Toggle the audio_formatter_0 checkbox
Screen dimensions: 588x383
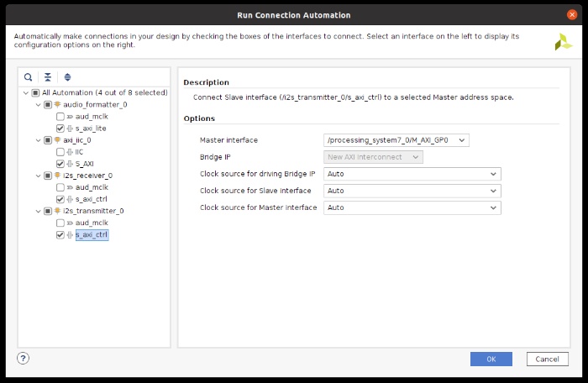pos(48,105)
